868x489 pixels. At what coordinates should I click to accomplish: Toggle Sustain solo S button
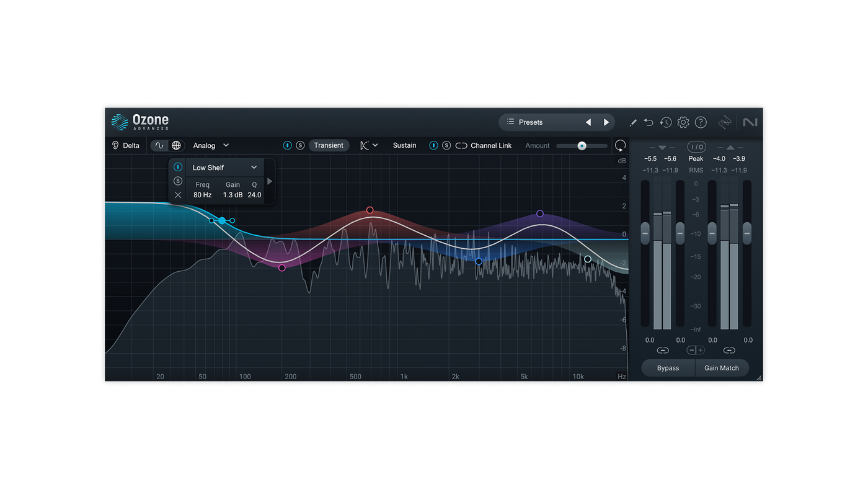coord(446,145)
